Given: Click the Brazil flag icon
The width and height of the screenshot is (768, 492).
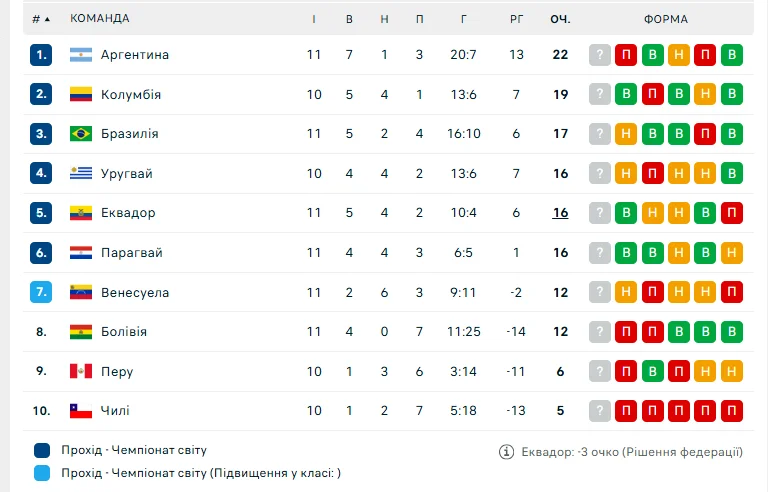Looking at the screenshot, I should (81, 134).
